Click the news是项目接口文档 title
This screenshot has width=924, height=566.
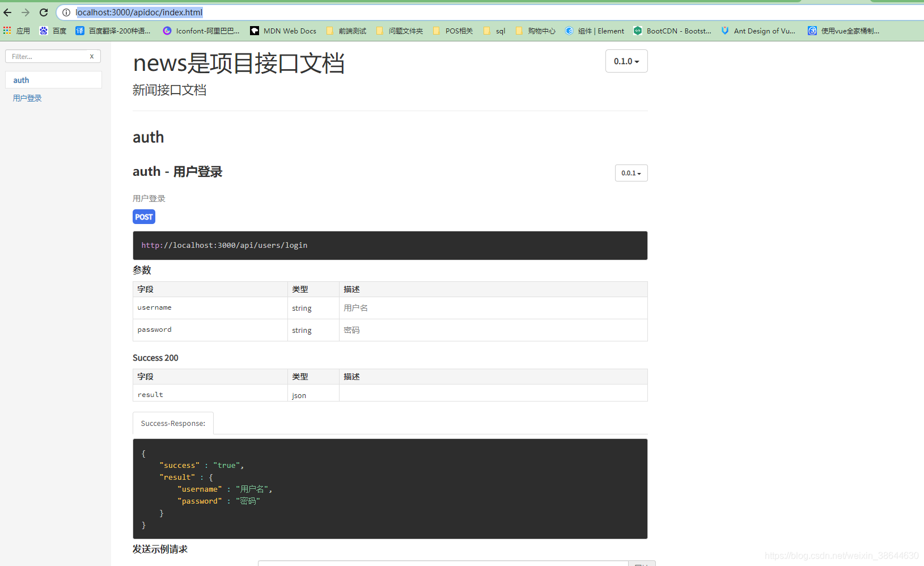pos(239,63)
